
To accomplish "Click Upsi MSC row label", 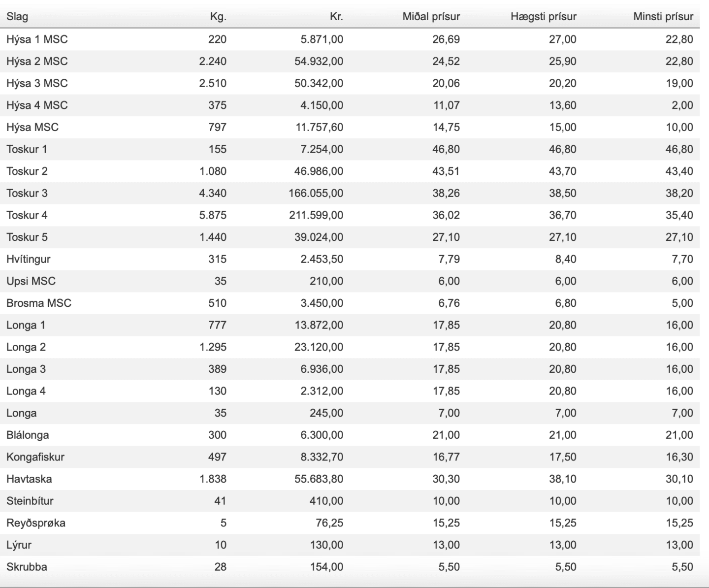I will [x=31, y=281].
